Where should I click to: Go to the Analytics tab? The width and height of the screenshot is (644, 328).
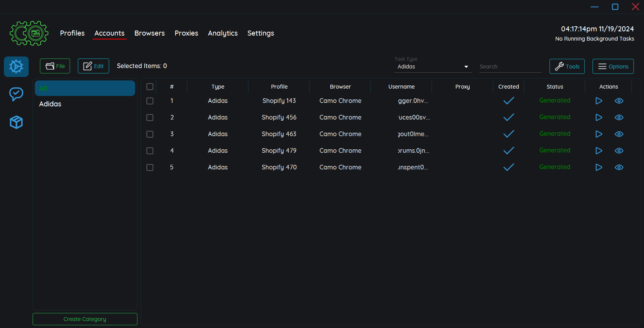point(223,33)
